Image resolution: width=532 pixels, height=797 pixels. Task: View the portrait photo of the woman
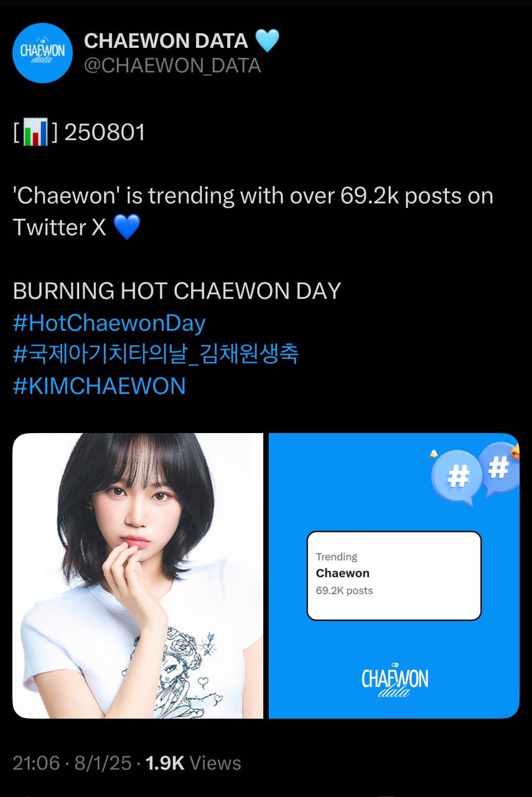point(138,576)
